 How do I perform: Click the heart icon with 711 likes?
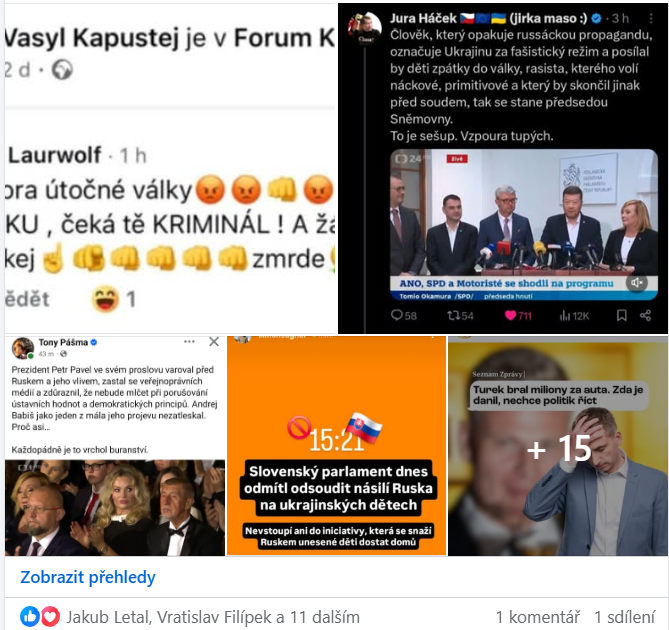(510, 315)
